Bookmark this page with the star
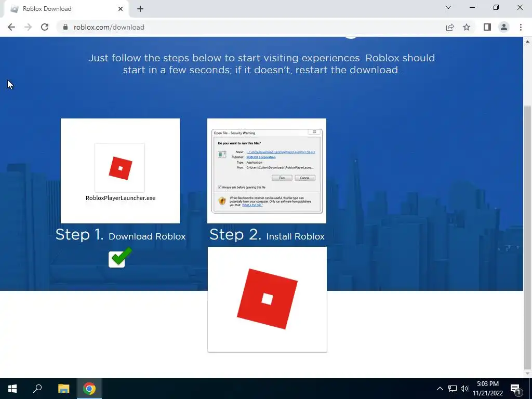The image size is (532, 399). 467,27
